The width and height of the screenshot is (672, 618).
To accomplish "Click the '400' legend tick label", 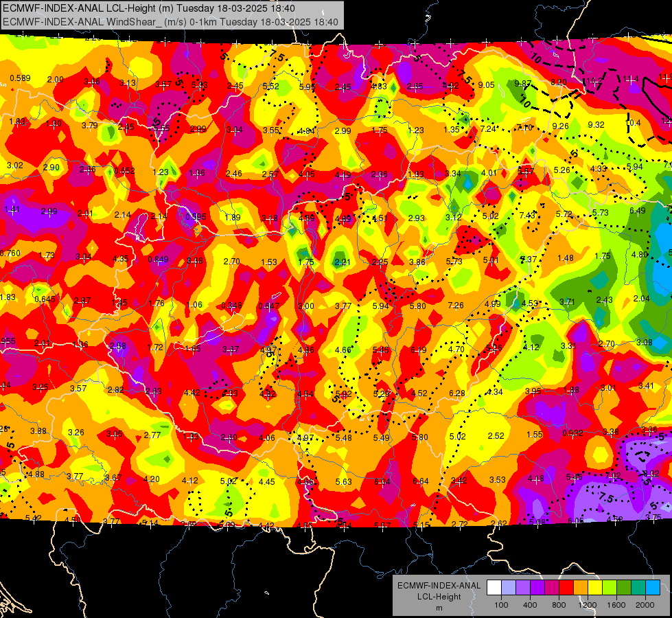I will [x=530, y=605].
